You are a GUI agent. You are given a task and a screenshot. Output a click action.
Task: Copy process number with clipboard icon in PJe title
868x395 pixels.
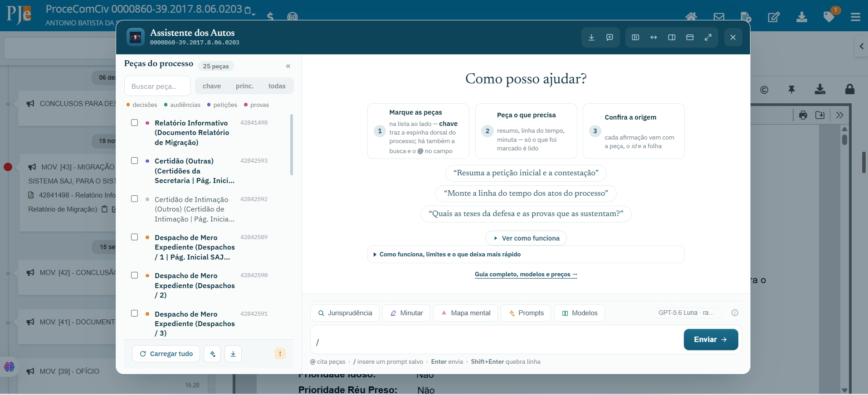tap(248, 10)
